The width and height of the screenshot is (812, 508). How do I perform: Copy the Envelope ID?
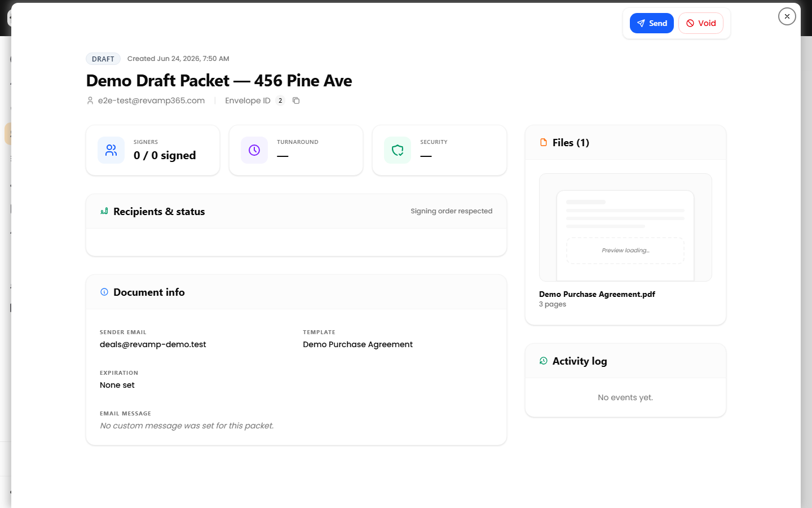coord(296,100)
